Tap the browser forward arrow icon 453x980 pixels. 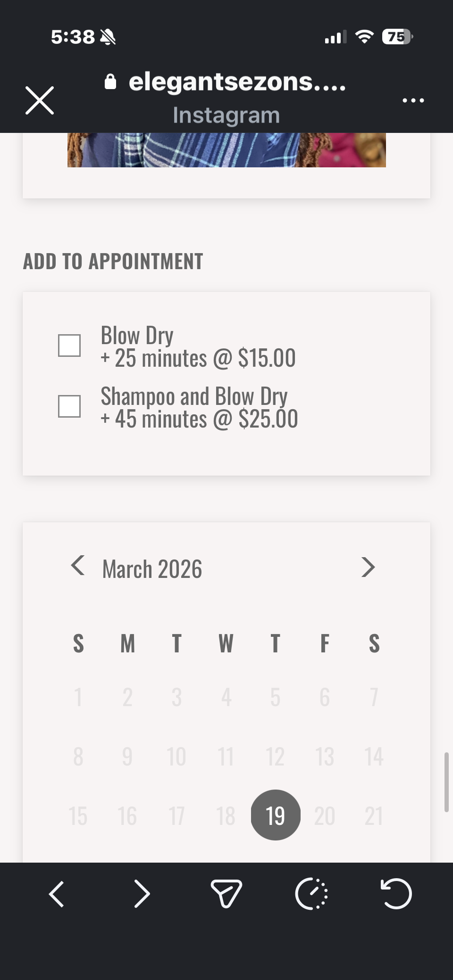click(x=142, y=894)
